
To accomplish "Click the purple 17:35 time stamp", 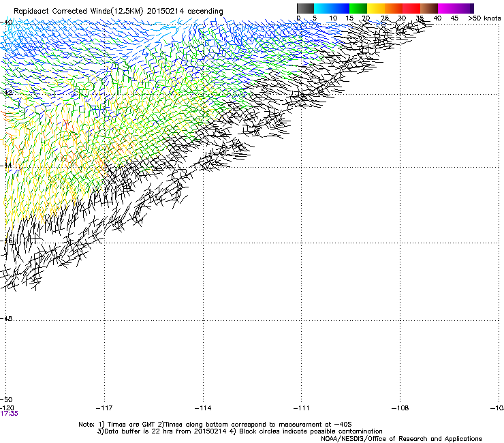I will tap(9, 414).
